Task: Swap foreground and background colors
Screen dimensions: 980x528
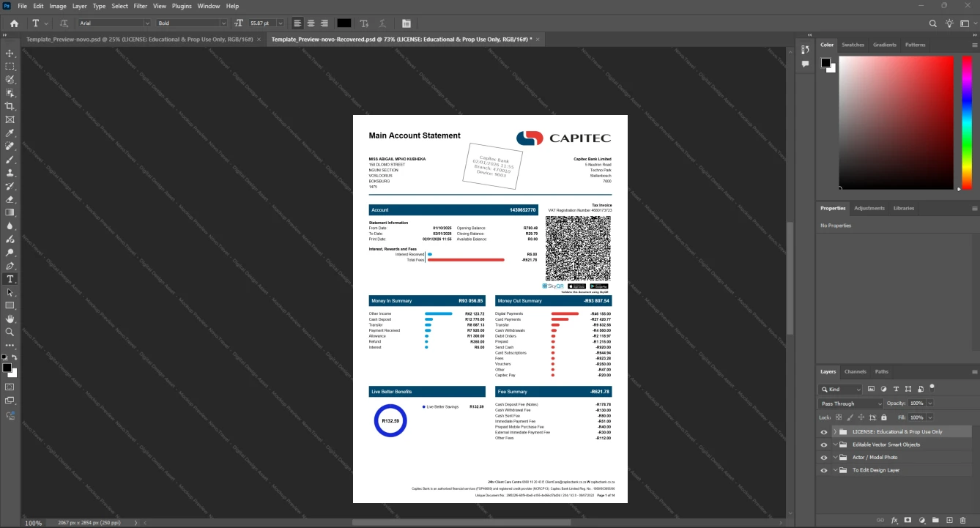Action: pyautogui.click(x=15, y=357)
